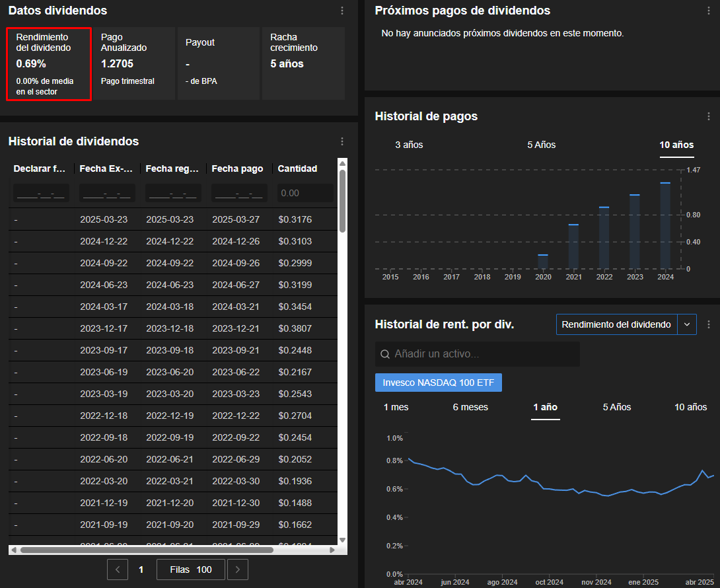The width and height of the screenshot is (720, 588).
Task: Open the Historial de pagos options menu
Action: (709, 116)
